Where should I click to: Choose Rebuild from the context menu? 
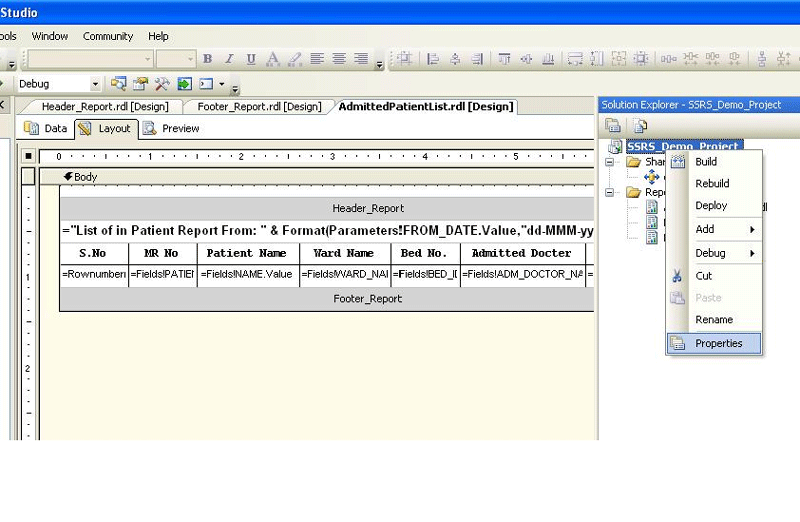714,184
